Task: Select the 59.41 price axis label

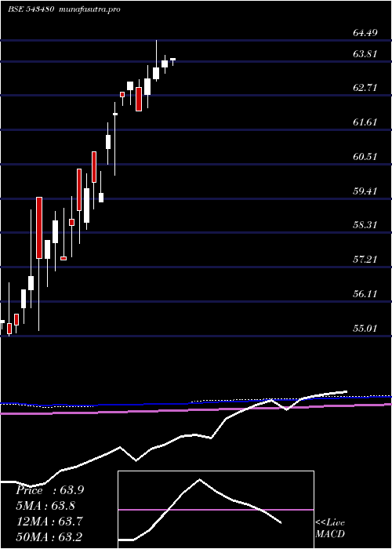Action: [x=365, y=191]
